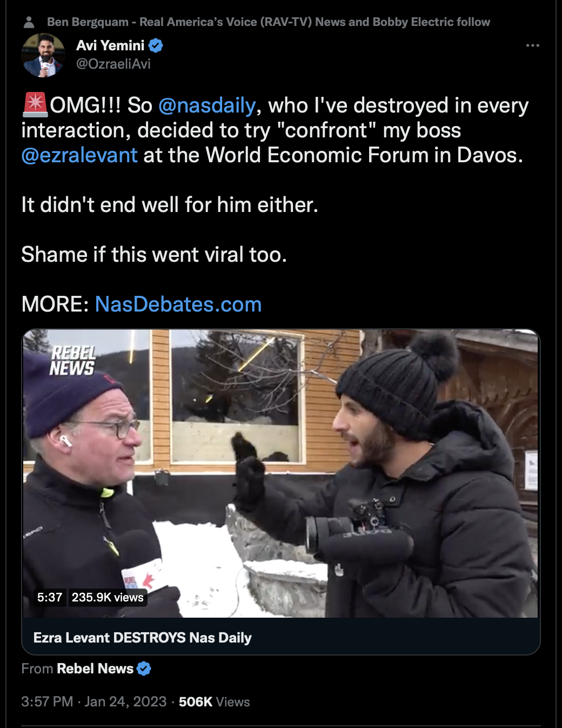The height and width of the screenshot is (728, 562).
Task: Click the 235.9K views video label
Action: click(108, 597)
